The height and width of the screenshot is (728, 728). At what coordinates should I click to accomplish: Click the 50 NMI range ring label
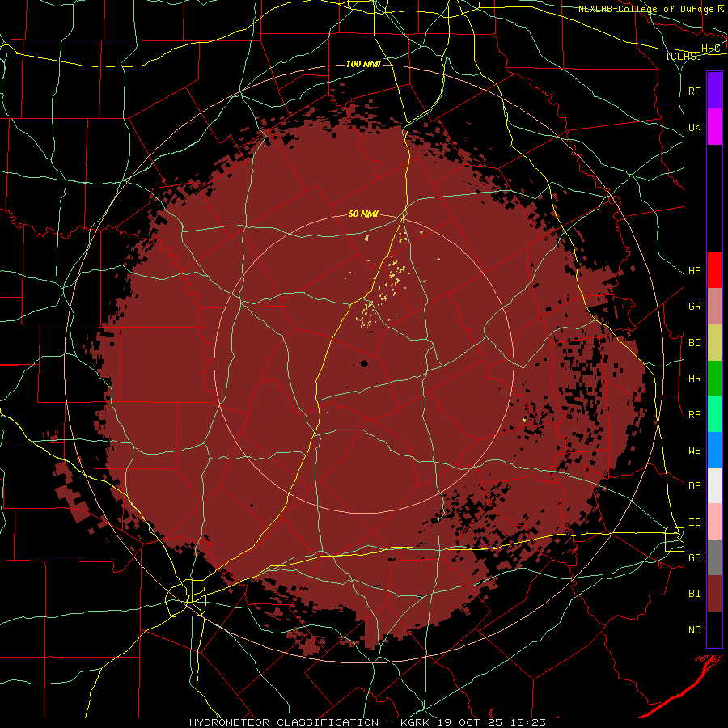tap(363, 214)
